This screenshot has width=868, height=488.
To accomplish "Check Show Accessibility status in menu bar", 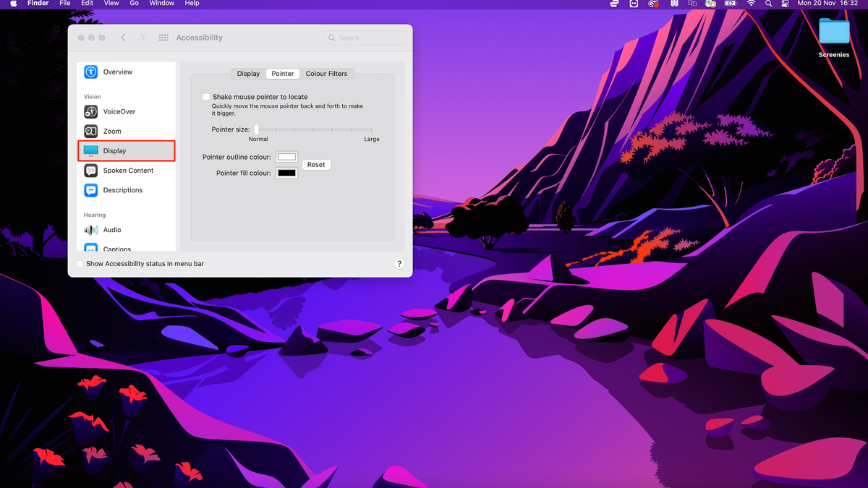I will click(80, 264).
